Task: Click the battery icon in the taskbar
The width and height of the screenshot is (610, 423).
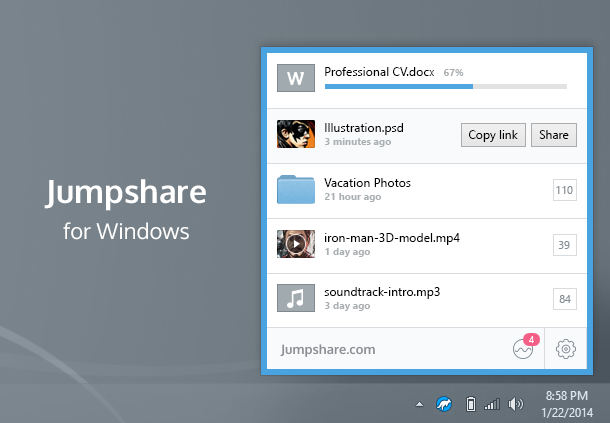Action: tap(470, 404)
